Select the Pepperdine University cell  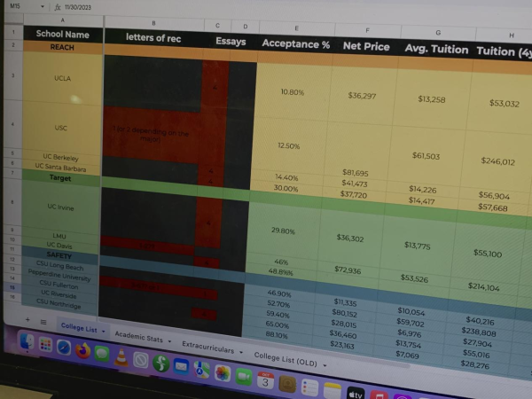(59, 275)
